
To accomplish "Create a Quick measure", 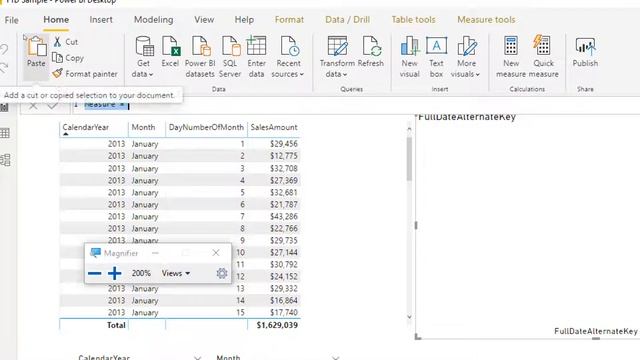I will click(x=543, y=57).
